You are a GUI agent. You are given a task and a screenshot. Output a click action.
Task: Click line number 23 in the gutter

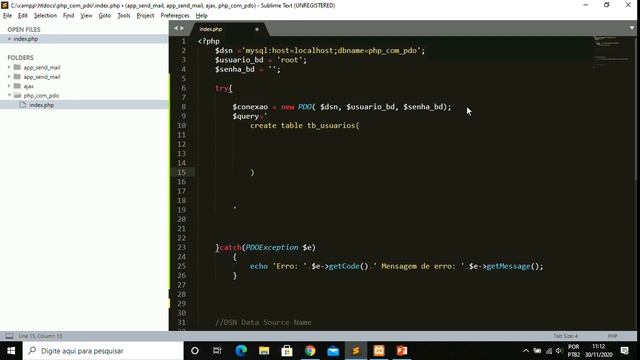click(182, 247)
